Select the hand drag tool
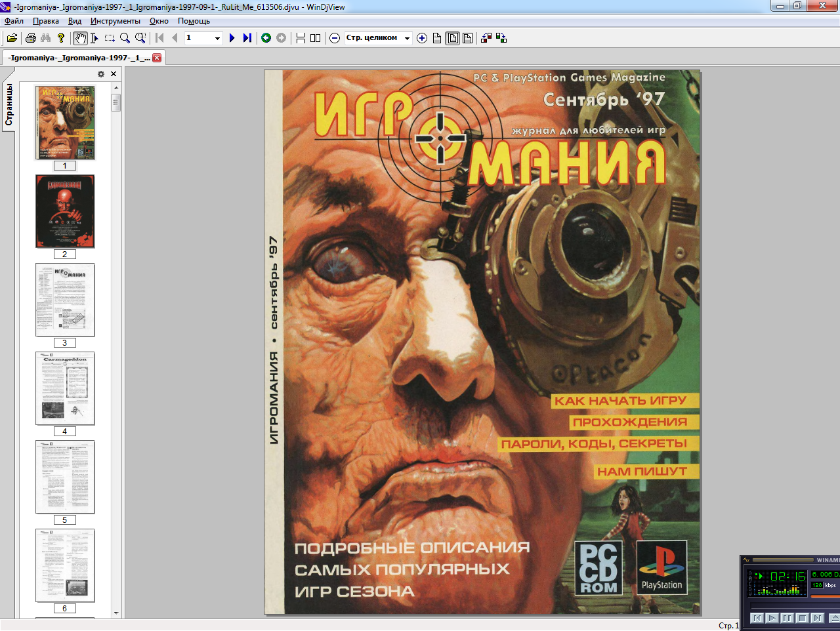This screenshot has width=840, height=631. click(80, 38)
